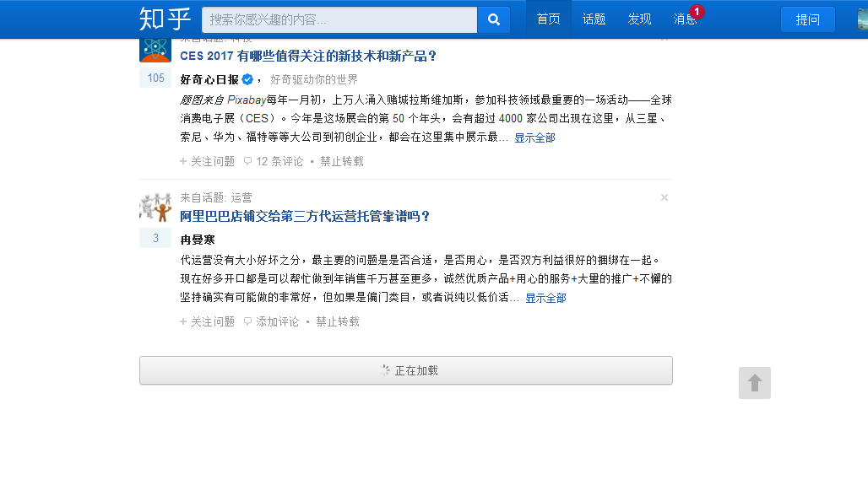
Task: Open the profile avatar in the top bar
Action: coord(862,19)
